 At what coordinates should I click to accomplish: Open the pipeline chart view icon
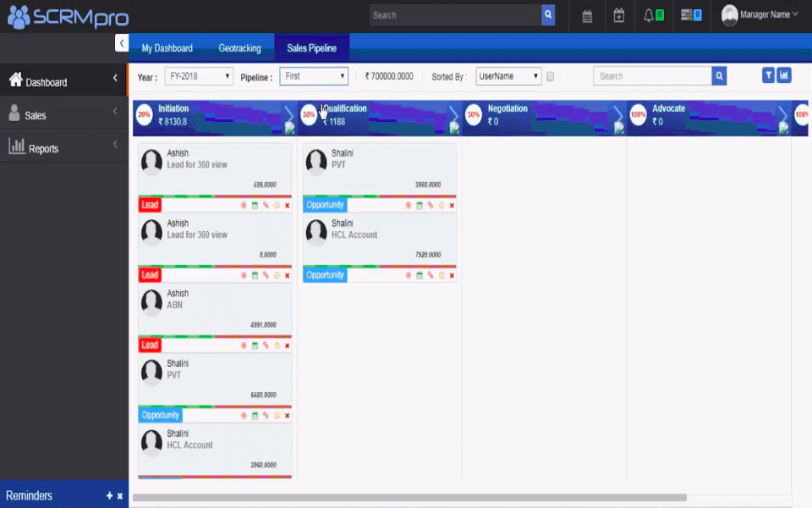pos(784,75)
